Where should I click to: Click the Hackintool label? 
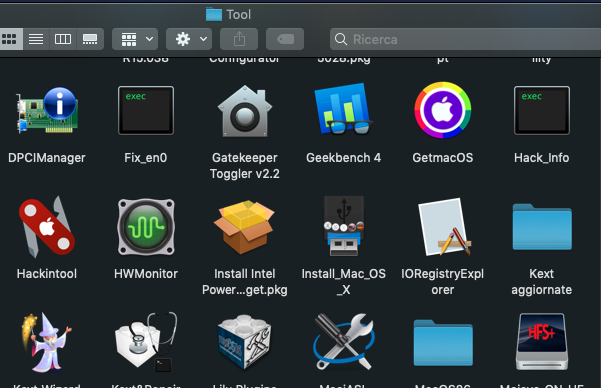click(x=47, y=274)
